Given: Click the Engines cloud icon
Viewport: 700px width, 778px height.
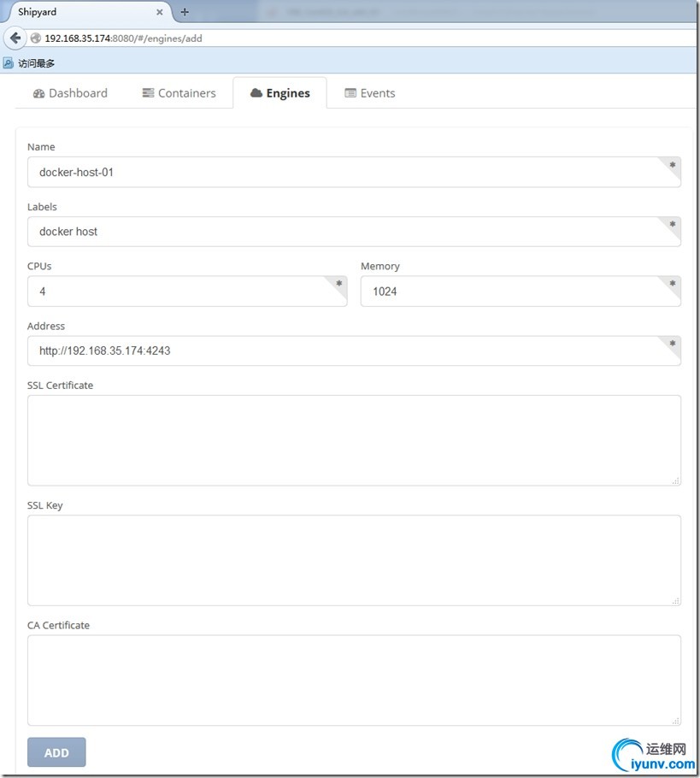Looking at the screenshot, I should tap(256, 93).
